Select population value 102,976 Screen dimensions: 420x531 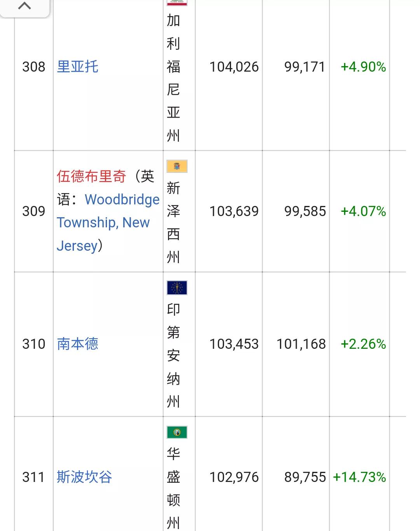[x=234, y=477]
